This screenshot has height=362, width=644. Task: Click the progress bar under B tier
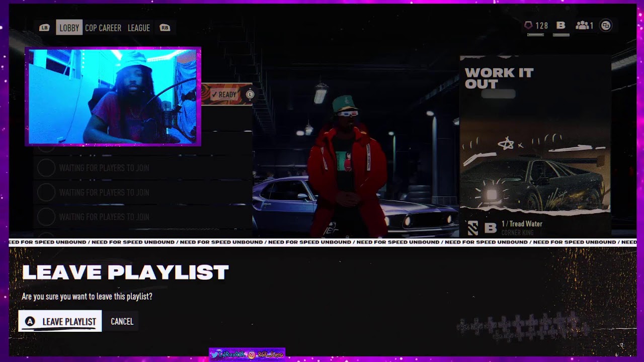(x=561, y=35)
